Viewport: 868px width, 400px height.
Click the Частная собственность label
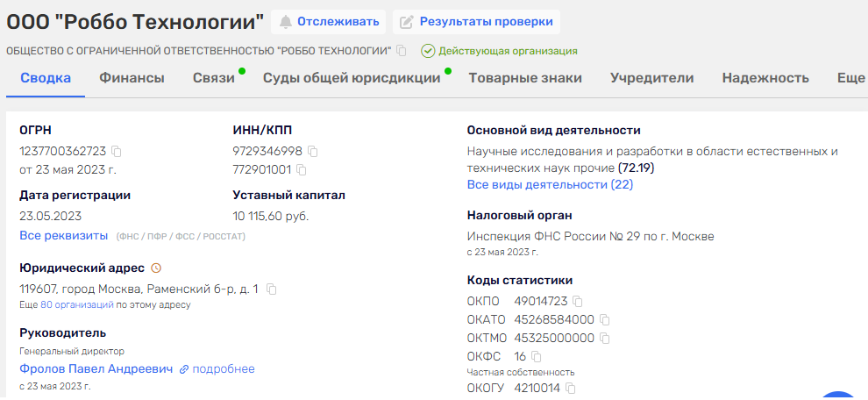point(521,372)
